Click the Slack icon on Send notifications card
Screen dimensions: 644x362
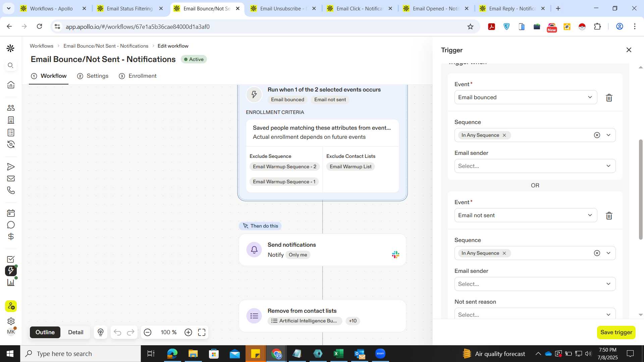pyautogui.click(x=395, y=255)
